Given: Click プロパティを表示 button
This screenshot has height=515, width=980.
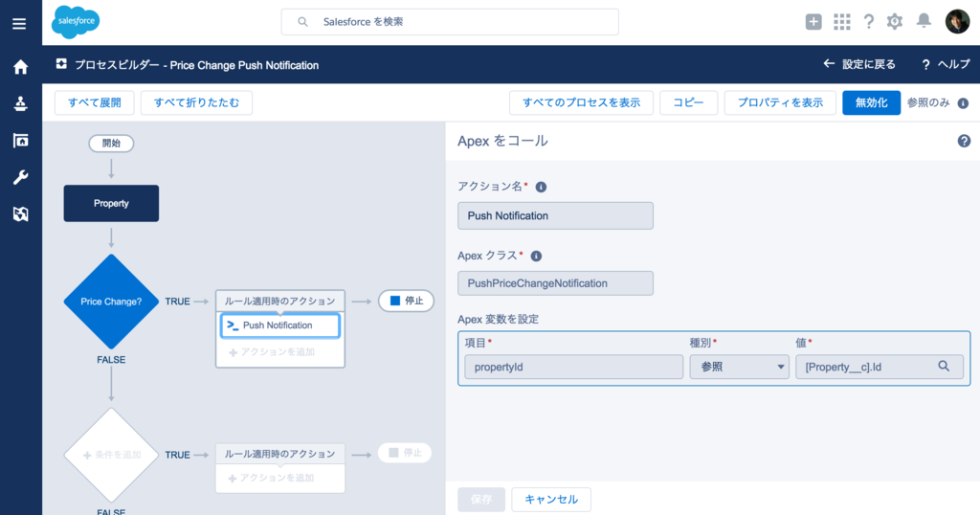Looking at the screenshot, I should tap(780, 103).
